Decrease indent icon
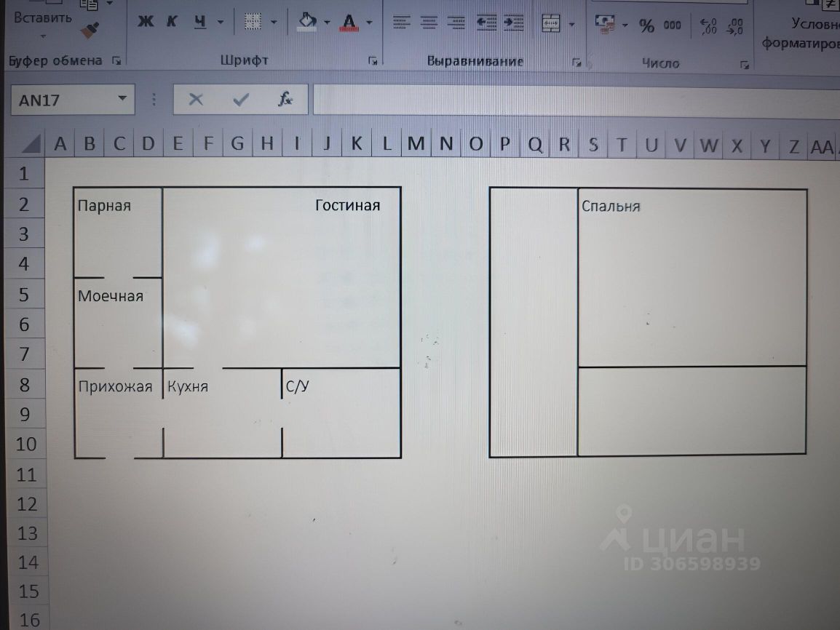The image size is (840, 630). click(x=486, y=23)
